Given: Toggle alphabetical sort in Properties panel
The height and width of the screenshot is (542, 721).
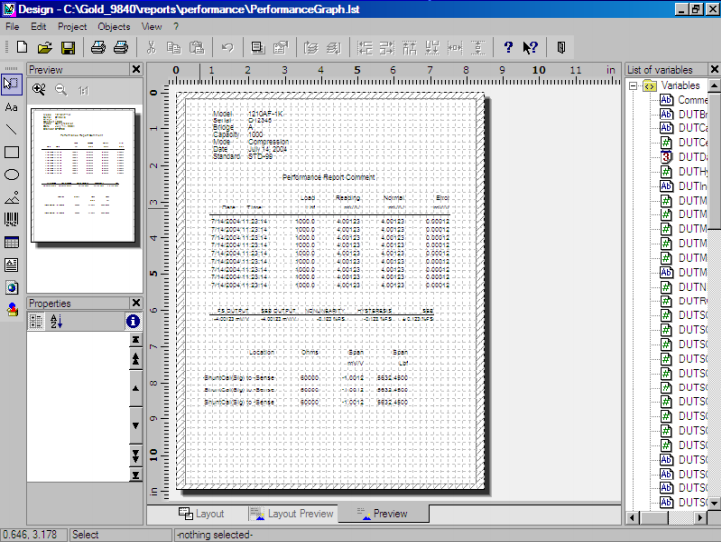Looking at the screenshot, I should pyautogui.click(x=56, y=321).
